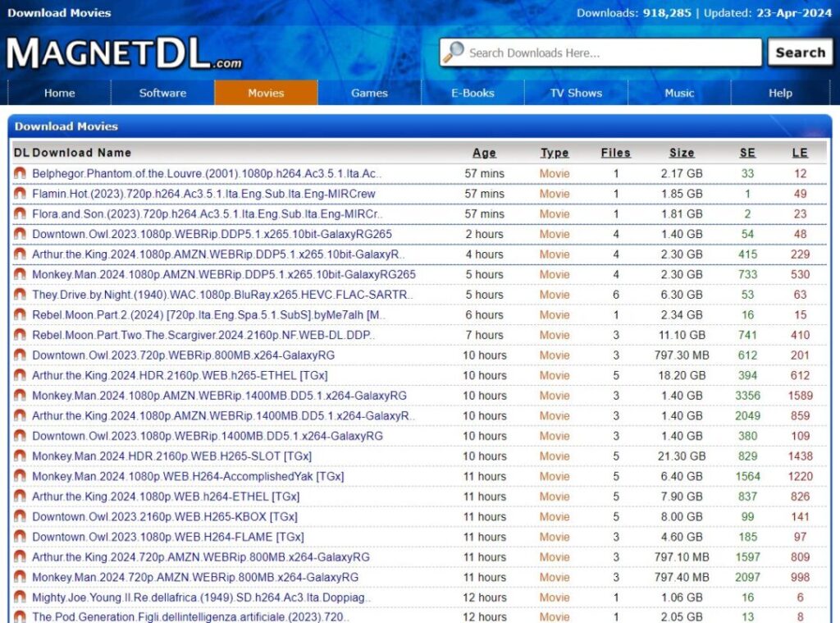Image resolution: width=840 pixels, height=623 pixels.
Task: Sort table by SE column
Action: pyautogui.click(x=747, y=153)
